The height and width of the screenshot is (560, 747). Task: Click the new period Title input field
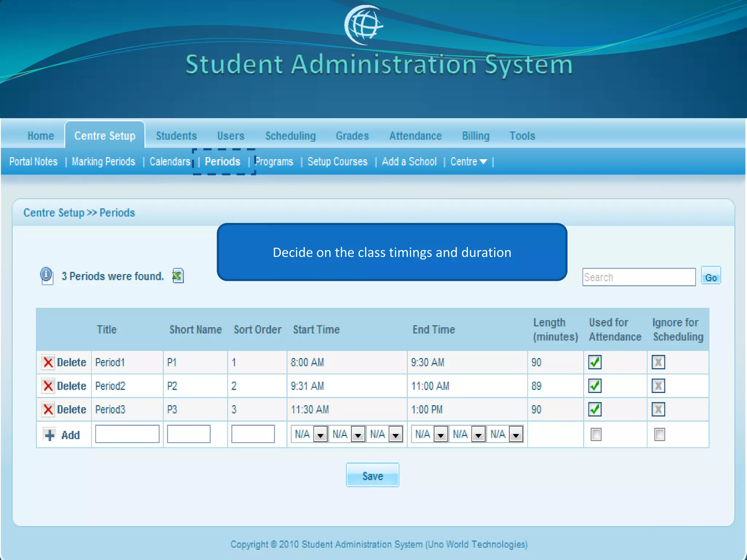[x=127, y=434]
